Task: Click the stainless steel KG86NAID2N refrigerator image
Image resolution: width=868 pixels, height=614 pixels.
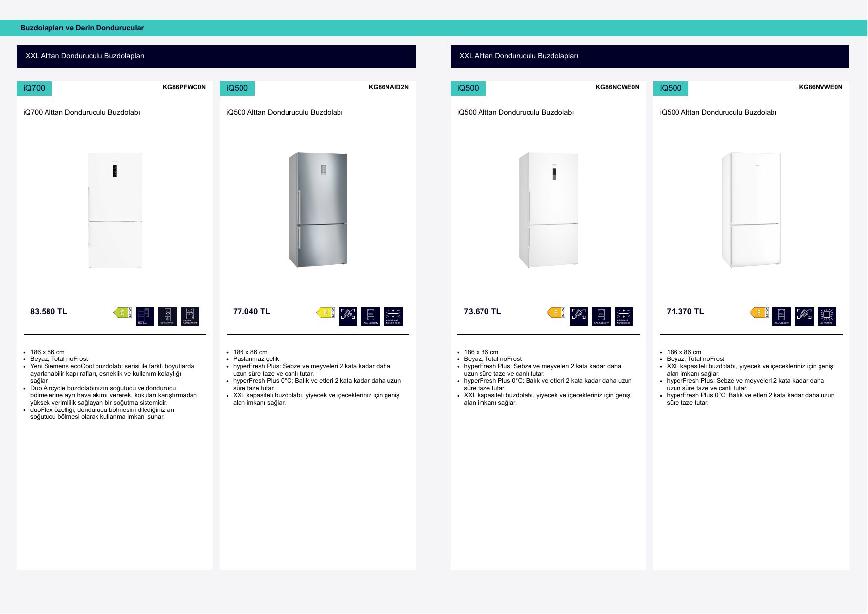Action: [318, 210]
